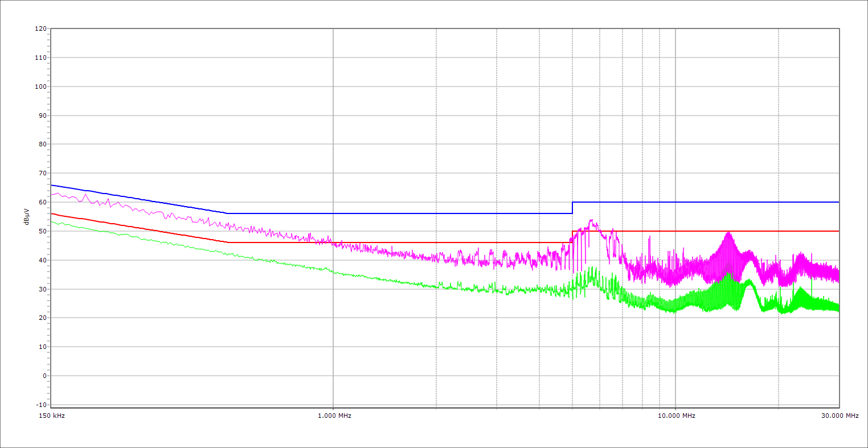The height and width of the screenshot is (448, 868).
Task: Click red limit line step at 5 MHz
Action: (x=572, y=237)
